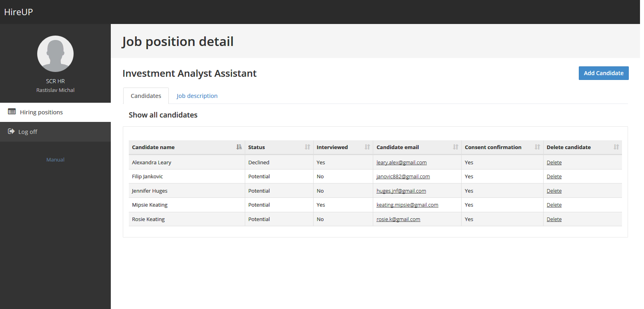This screenshot has height=309, width=644.
Task: Sort by Candidate email column icon
Action: (x=455, y=147)
